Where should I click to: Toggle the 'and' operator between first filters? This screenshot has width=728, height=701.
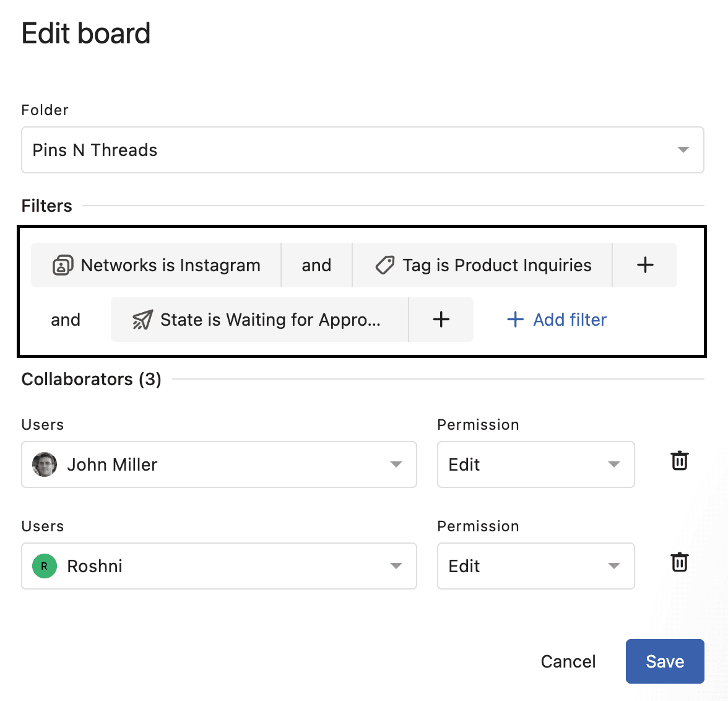[316, 265]
